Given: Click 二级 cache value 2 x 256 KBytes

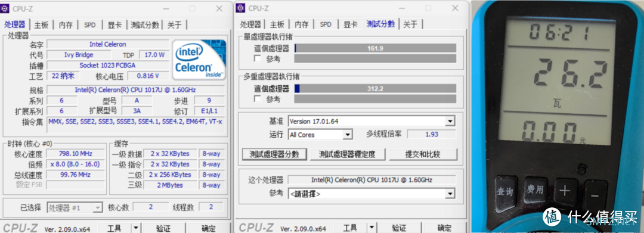Looking at the screenshot, I should click(x=170, y=175).
